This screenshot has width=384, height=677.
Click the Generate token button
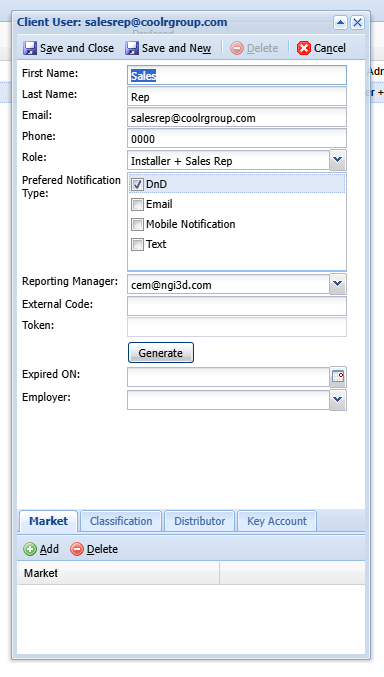coord(161,353)
